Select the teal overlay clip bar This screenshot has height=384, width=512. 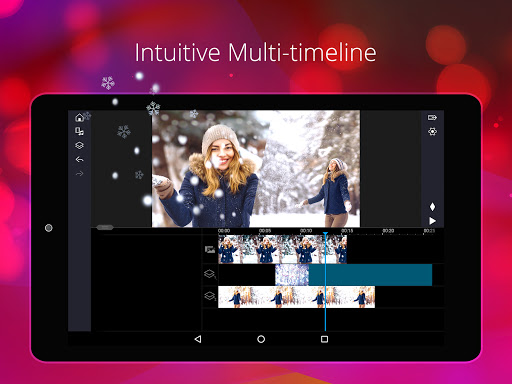click(370, 275)
